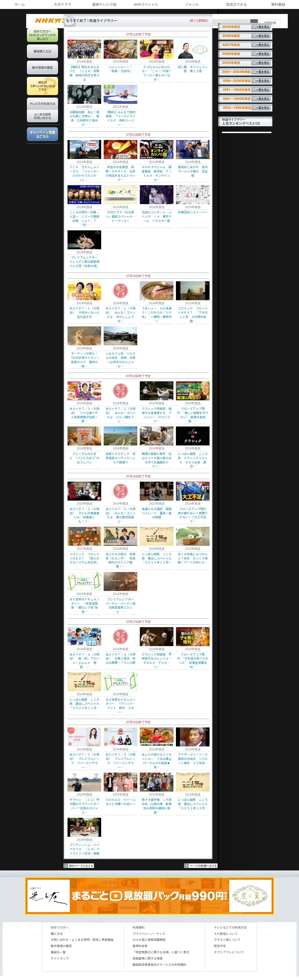Open the 日曜美術館 友よ link

tap(84, 118)
